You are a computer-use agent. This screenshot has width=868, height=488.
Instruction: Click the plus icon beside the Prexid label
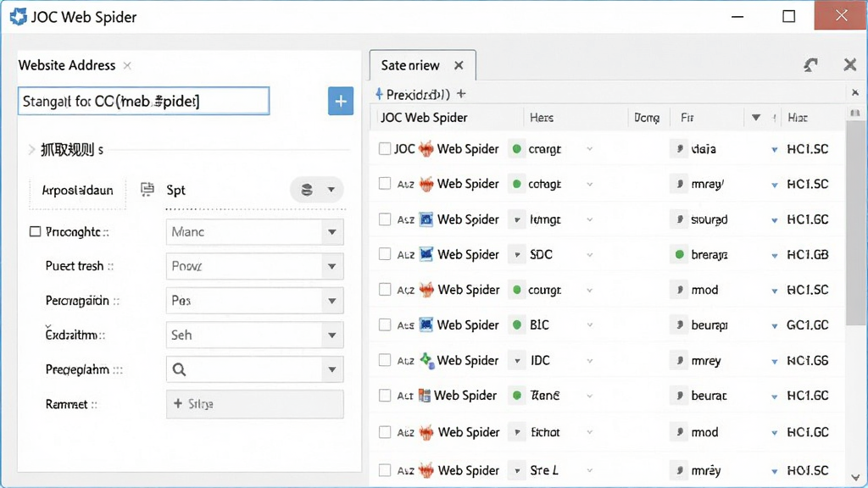click(x=461, y=94)
